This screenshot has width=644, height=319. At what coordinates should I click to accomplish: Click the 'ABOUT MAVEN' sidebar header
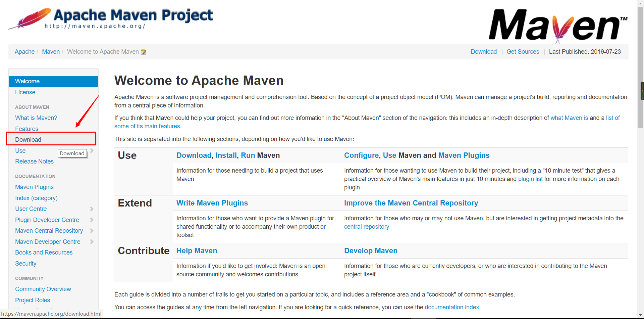click(32, 107)
